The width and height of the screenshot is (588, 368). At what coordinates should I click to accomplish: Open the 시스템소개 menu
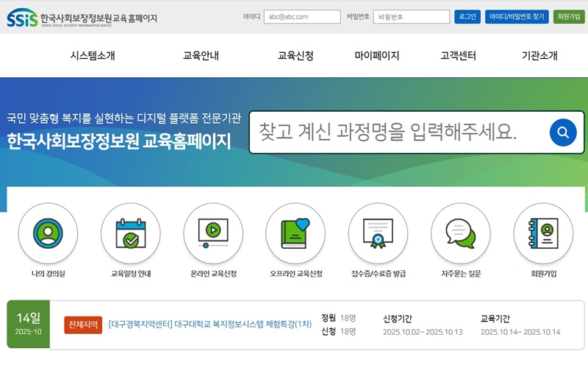pyautogui.click(x=93, y=56)
